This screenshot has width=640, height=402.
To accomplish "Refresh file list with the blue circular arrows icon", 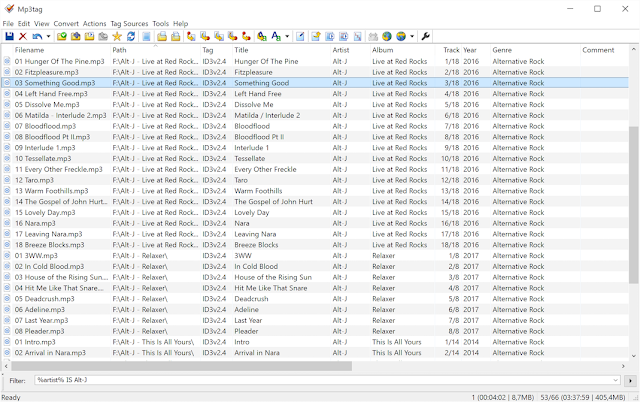I will click(x=131, y=36).
